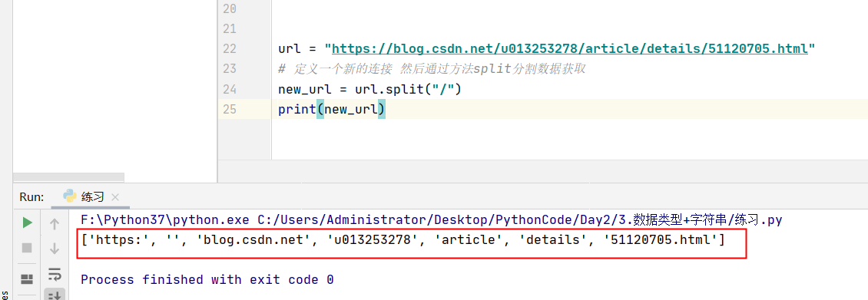Viewport: 868px width, 300px height.
Task: Jump down the stack trace arrow
Action: coord(55,249)
